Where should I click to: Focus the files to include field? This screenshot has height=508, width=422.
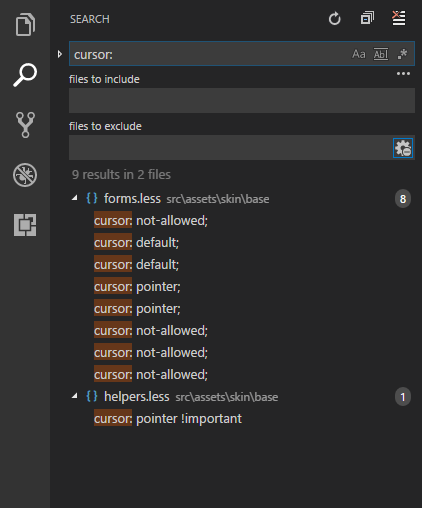tap(242, 100)
